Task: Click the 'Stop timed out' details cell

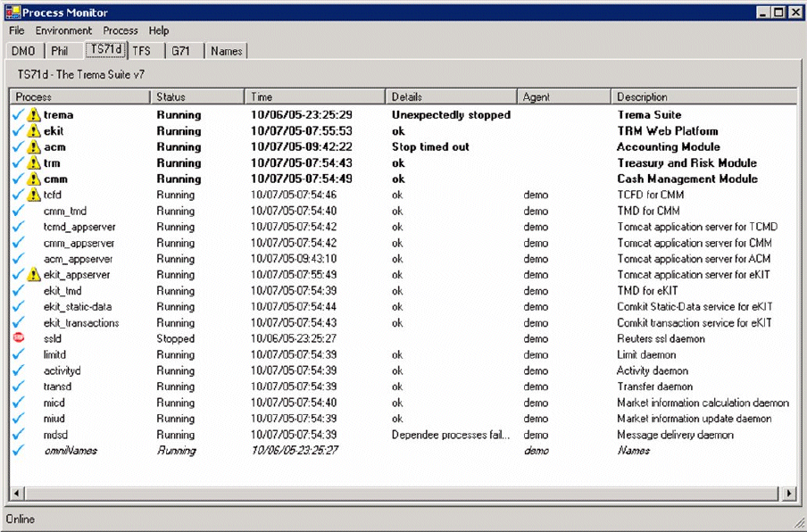Action: (430, 146)
